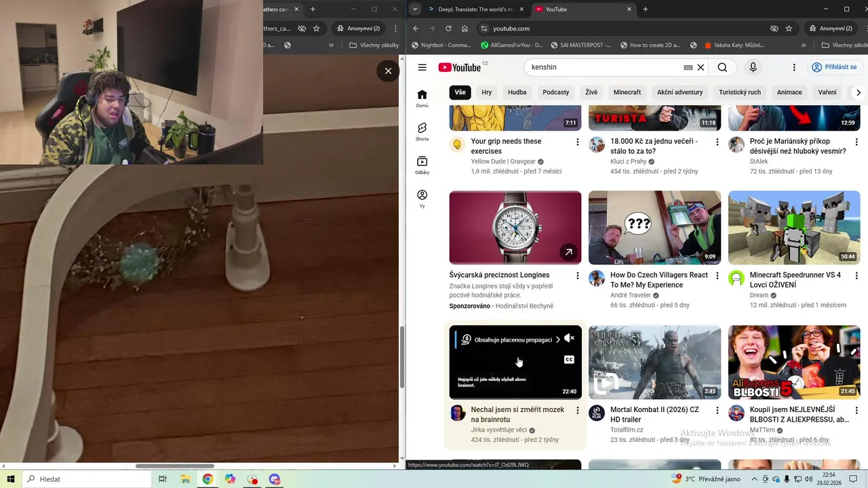Open options menu for 'Your grip needs these exercises'
Screen dimensions: 868x488
[x=578, y=142]
